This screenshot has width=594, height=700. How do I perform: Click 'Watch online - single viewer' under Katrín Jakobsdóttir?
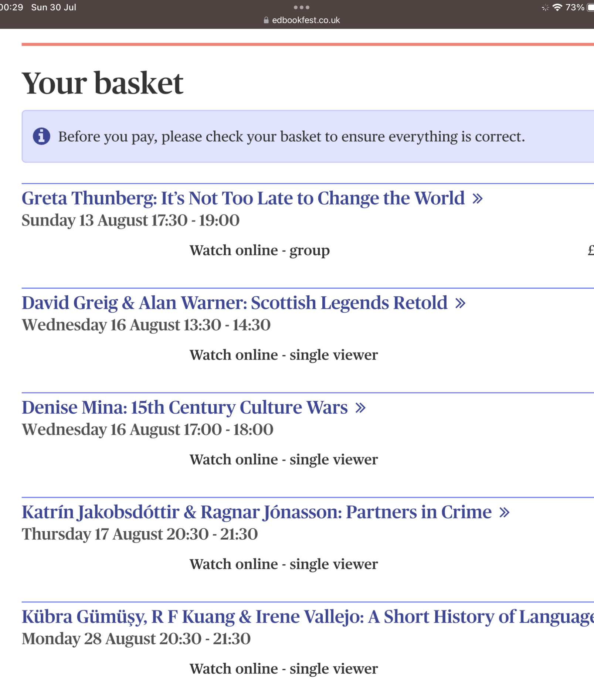[284, 564]
